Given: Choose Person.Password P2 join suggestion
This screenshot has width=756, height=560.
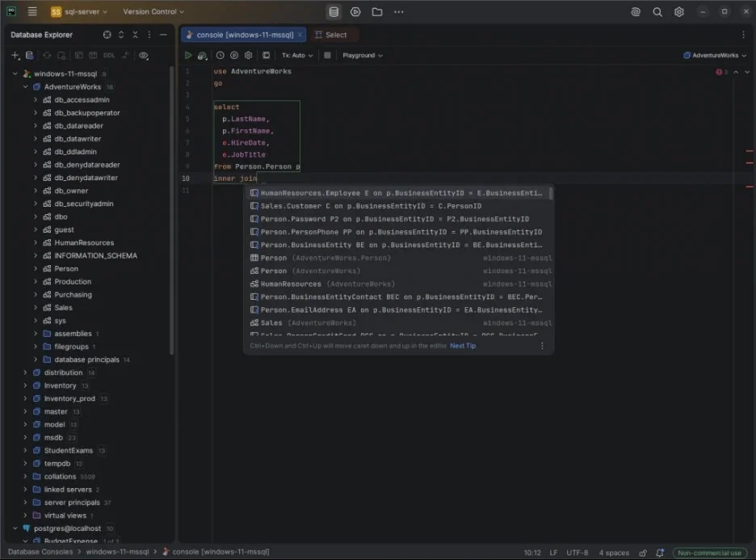Looking at the screenshot, I should 398,219.
